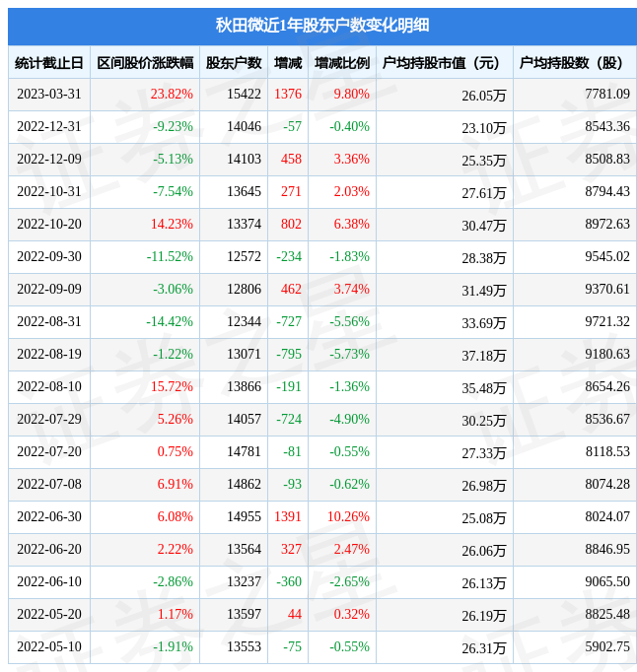
Task: Select the market value 31.49万
Action: click(x=484, y=291)
